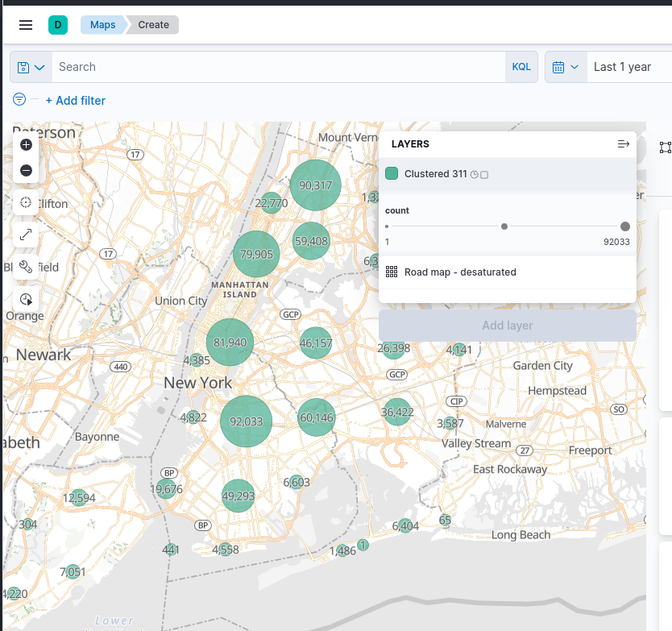This screenshot has height=631, width=672.
Task: Select the 79,905 Manhattan cluster
Action: [x=256, y=254]
